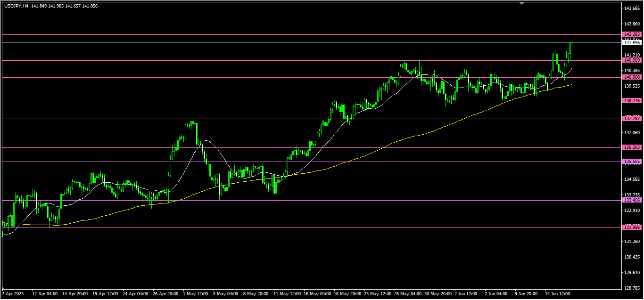The width and height of the screenshot is (644, 300).
Task: Click the 140.909 pink price label
Action: point(632,60)
